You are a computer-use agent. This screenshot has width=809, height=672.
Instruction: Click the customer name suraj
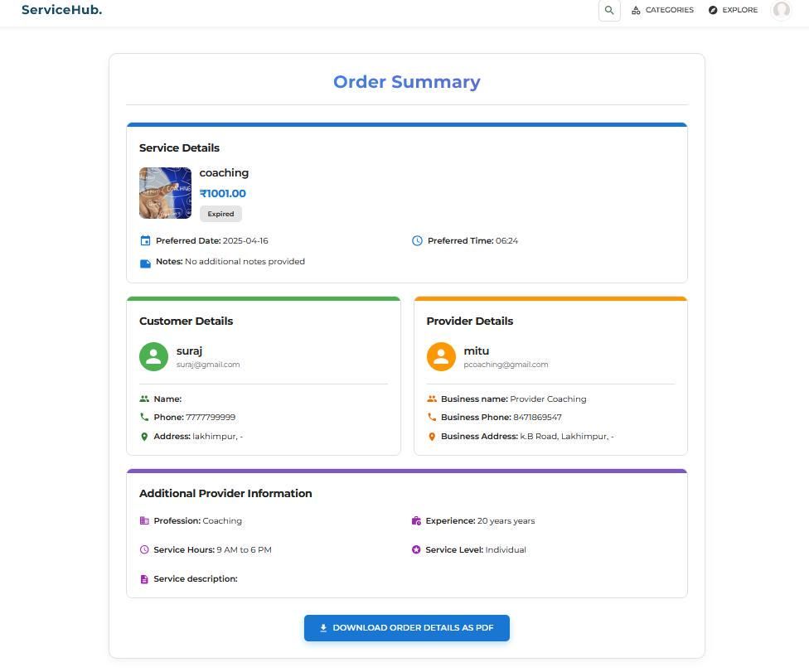tap(189, 351)
